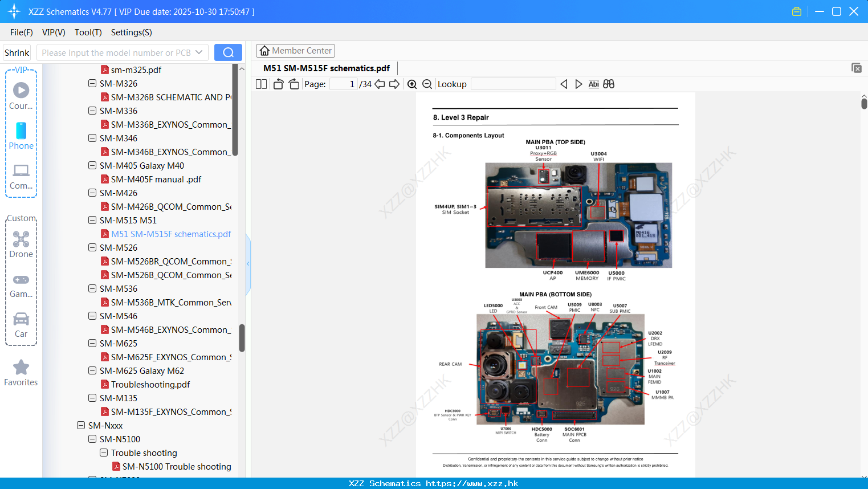This screenshot has width=868, height=489.
Task: Open VIP(V) menu
Action: [x=54, y=32]
